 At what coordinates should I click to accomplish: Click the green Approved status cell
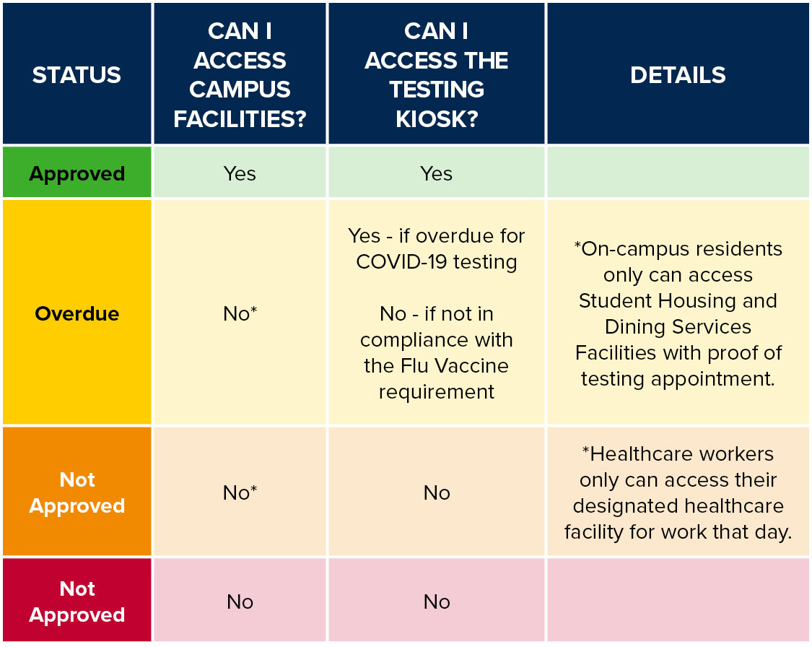click(77, 174)
